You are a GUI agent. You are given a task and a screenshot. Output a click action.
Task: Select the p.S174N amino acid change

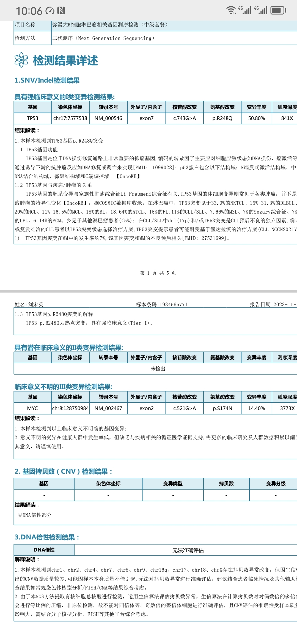222,408
